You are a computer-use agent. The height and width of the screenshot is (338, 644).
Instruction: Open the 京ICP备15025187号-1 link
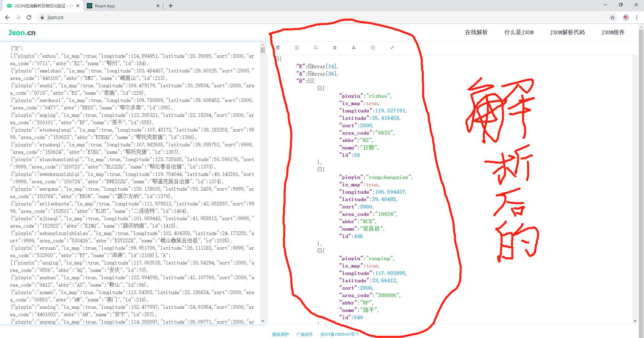339,334
